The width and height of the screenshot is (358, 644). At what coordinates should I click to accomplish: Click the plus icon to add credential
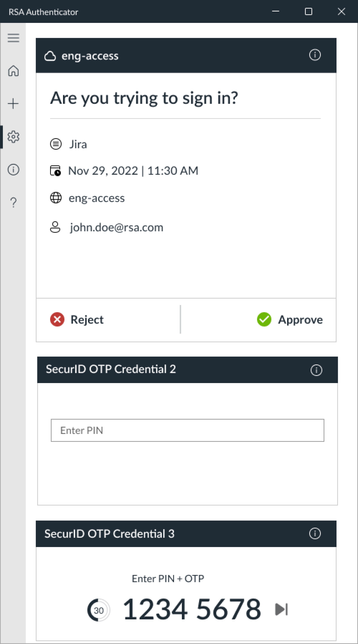pos(13,104)
